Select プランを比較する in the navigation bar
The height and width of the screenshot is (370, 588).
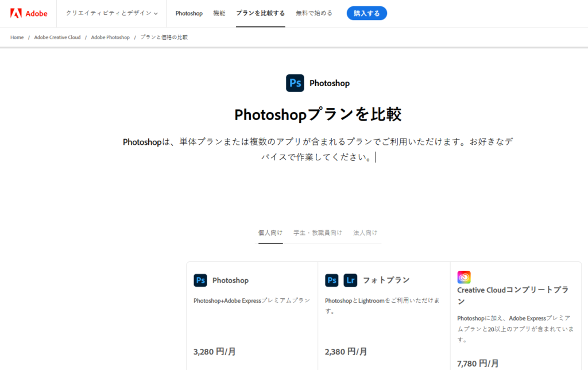260,13
